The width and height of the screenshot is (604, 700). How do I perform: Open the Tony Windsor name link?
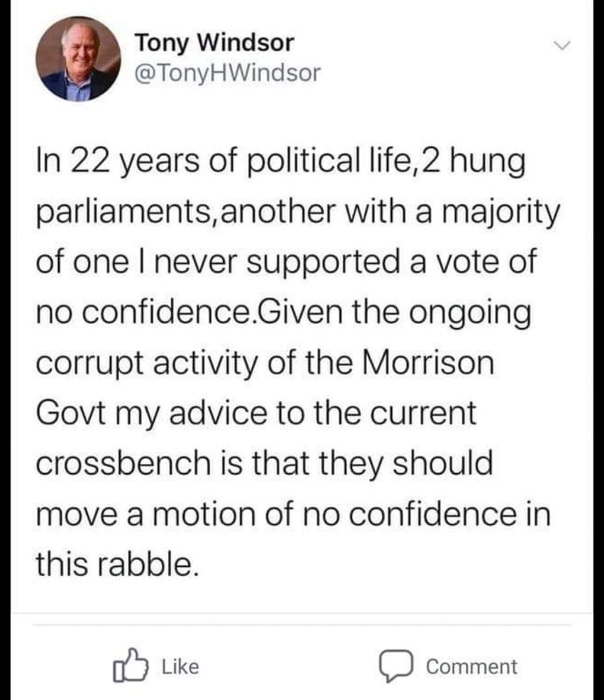[214, 43]
